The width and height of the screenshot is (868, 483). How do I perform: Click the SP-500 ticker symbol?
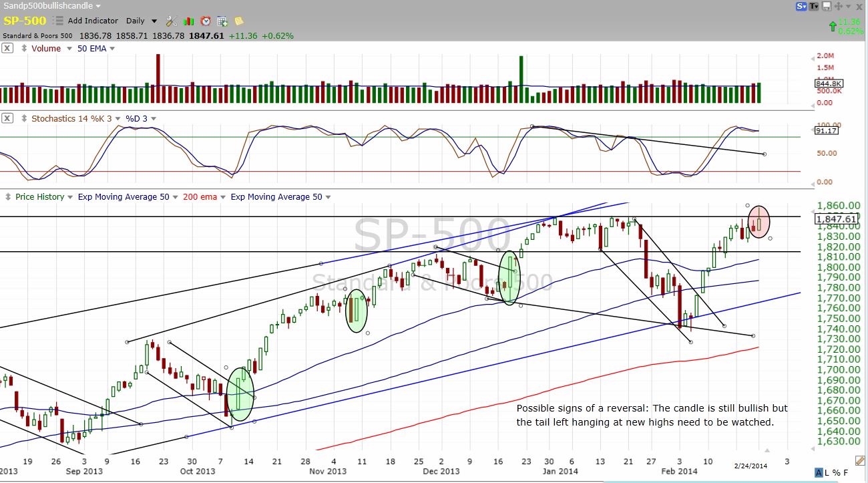tap(25, 21)
